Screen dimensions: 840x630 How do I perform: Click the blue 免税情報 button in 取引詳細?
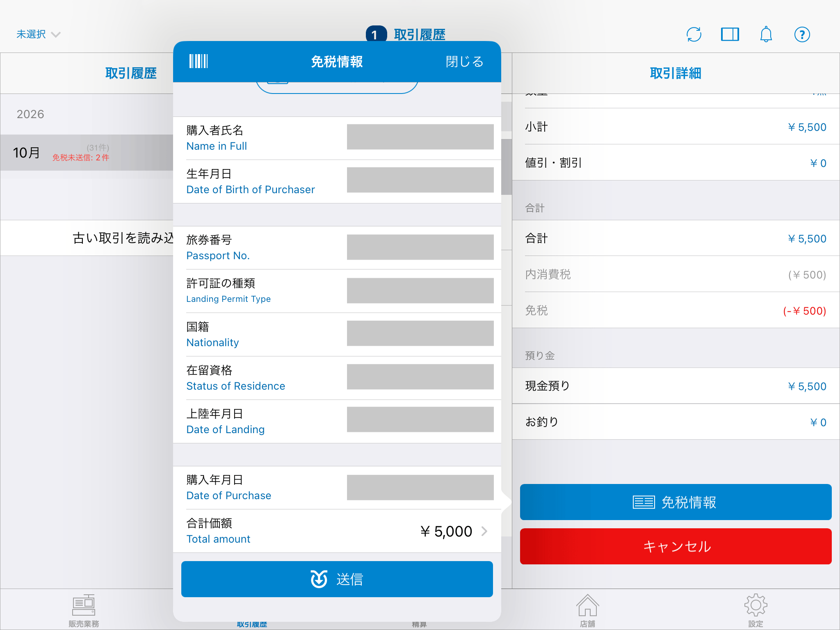click(x=676, y=502)
